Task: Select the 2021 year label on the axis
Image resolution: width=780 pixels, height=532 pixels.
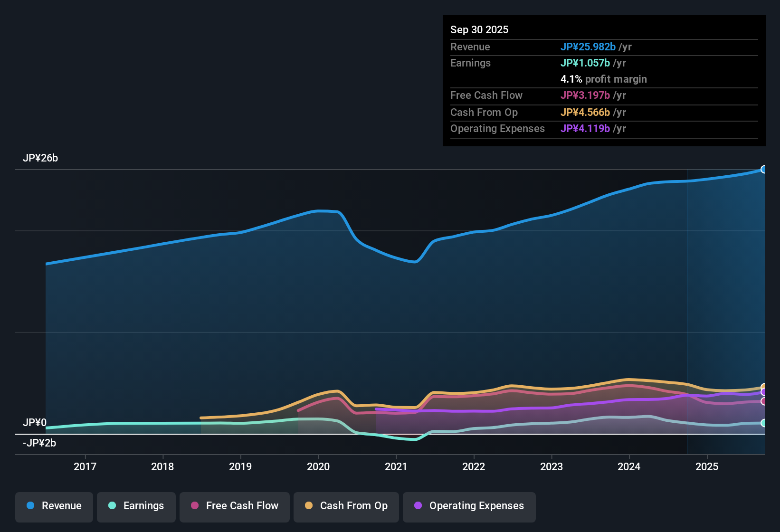Action: pyautogui.click(x=397, y=466)
